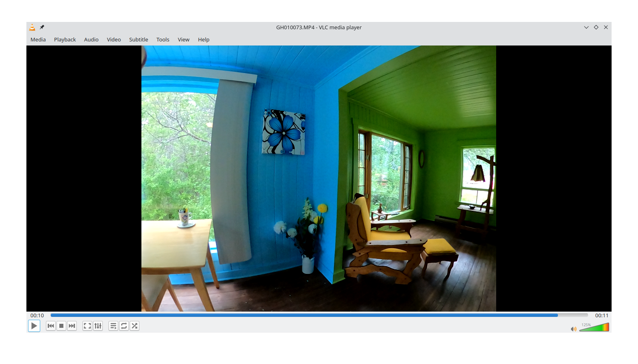Open the Media menu

coord(38,39)
